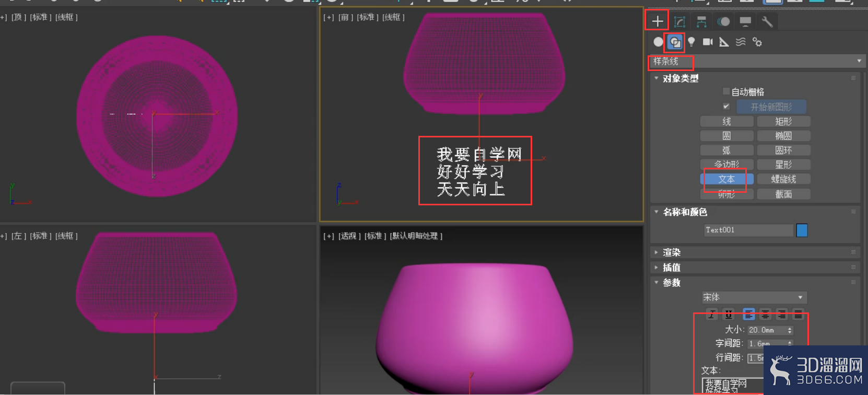Open the Hierarchy panel tab
The height and width of the screenshot is (395, 868).
tap(701, 21)
